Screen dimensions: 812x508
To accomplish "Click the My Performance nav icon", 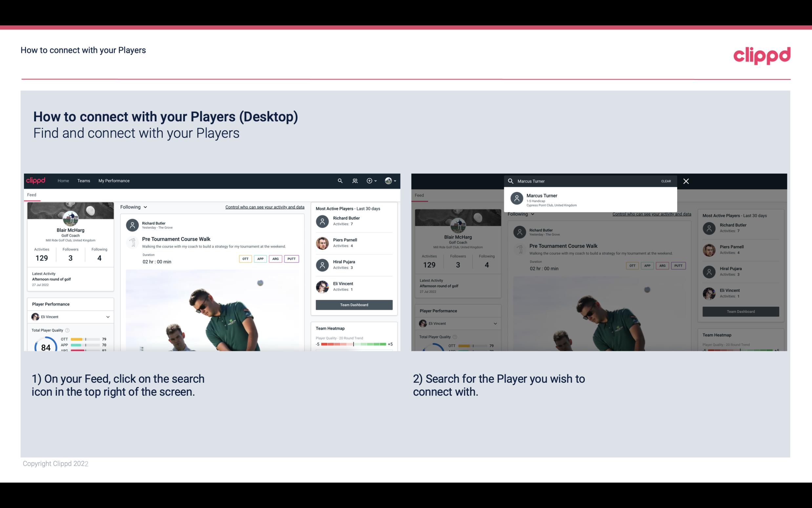I will 113,180.
